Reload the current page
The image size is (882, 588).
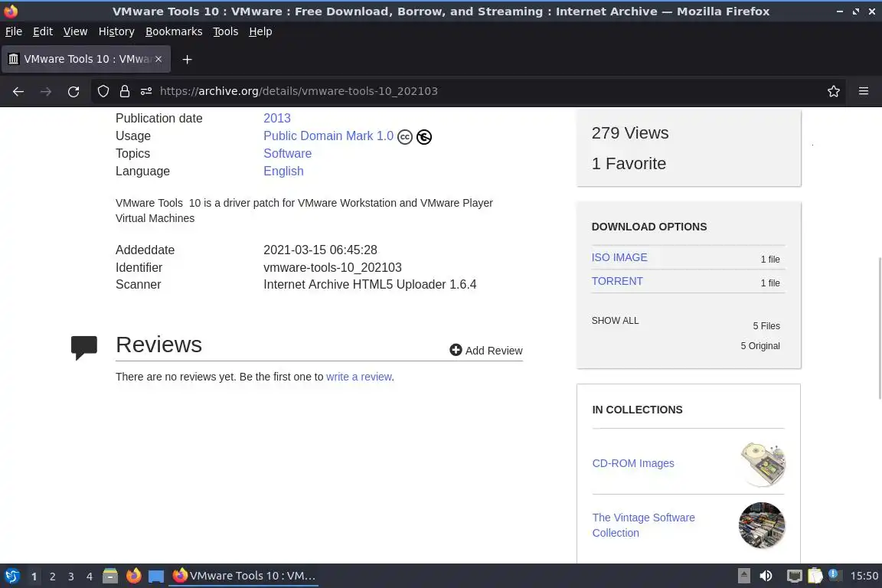coord(73,91)
